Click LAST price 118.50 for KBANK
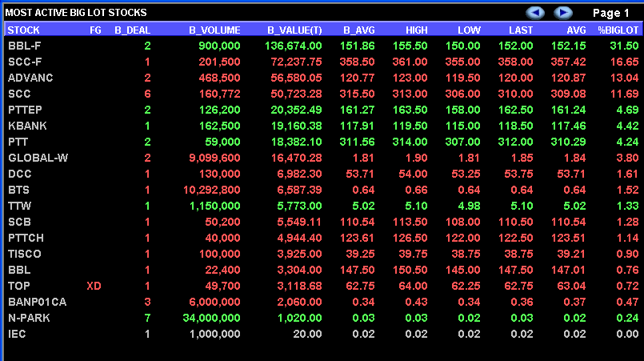Viewport: 644px width, 361px height. coord(515,126)
